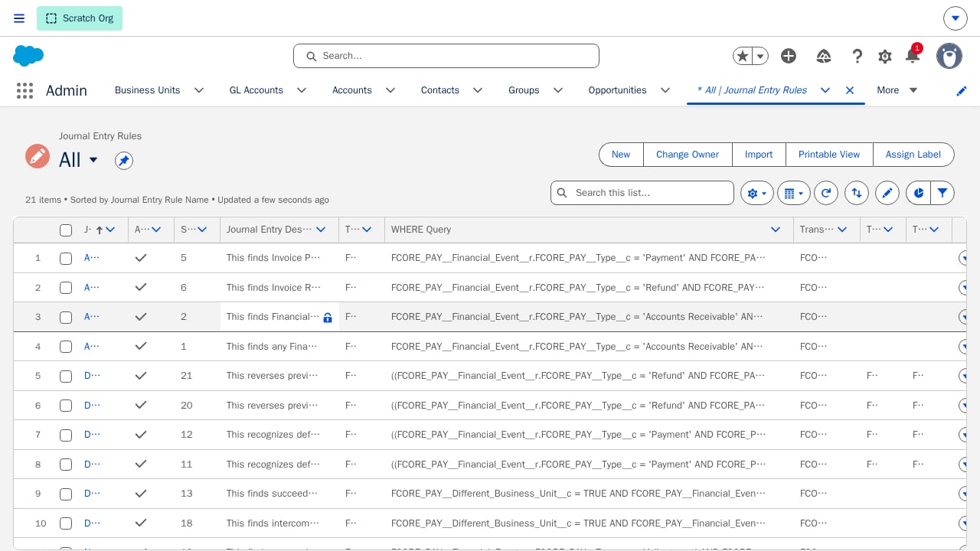Open the record link in row 10
This screenshot has width=980, height=551.
[x=92, y=523]
